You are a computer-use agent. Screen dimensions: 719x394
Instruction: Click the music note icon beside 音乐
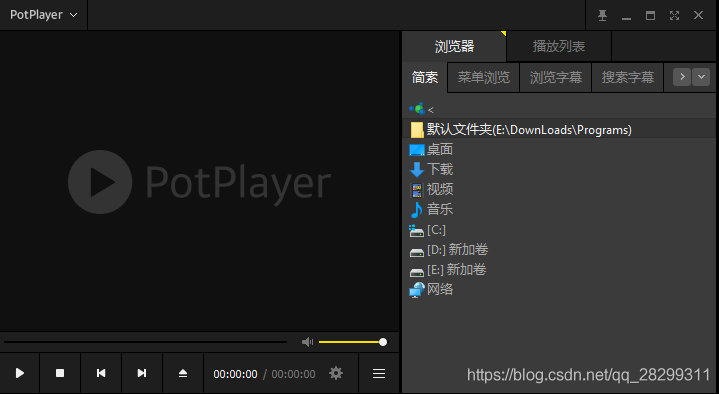tap(416, 210)
